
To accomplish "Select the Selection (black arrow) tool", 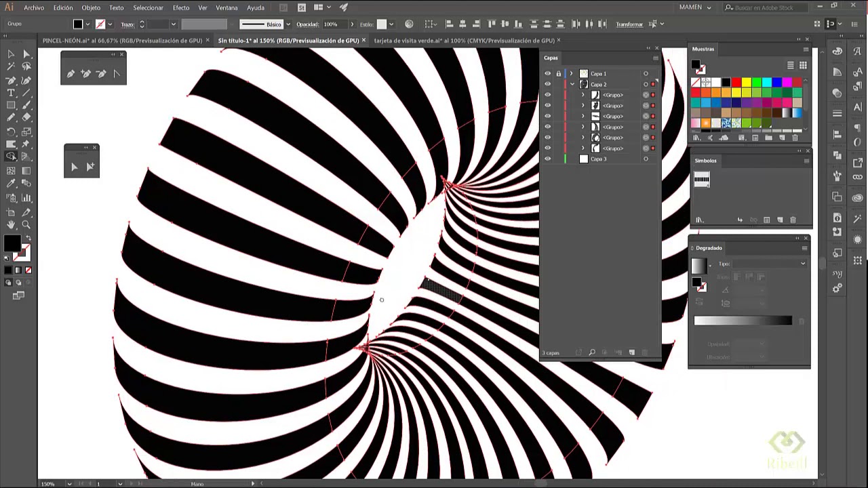I will 11,54.
